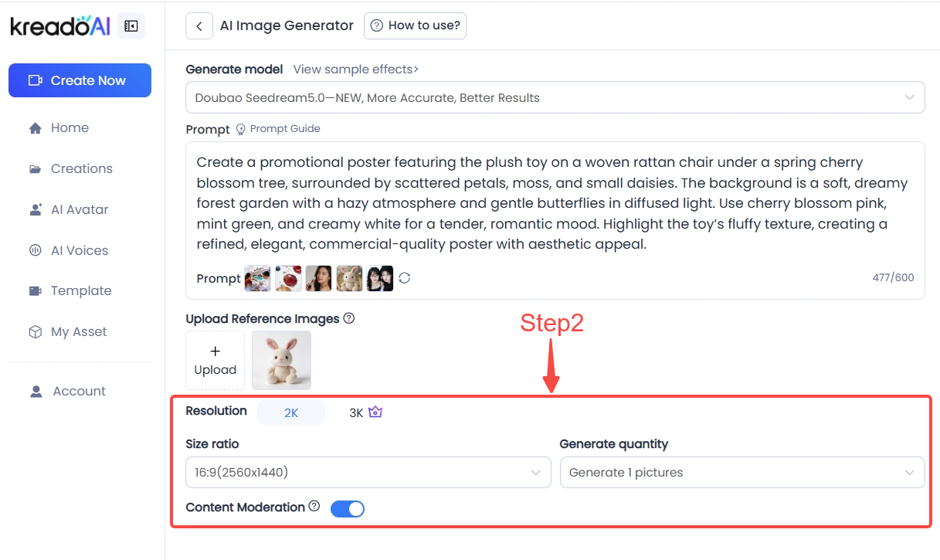940x560 pixels.
Task: Go to AI Avatar in sidebar
Action: pos(79,209)
